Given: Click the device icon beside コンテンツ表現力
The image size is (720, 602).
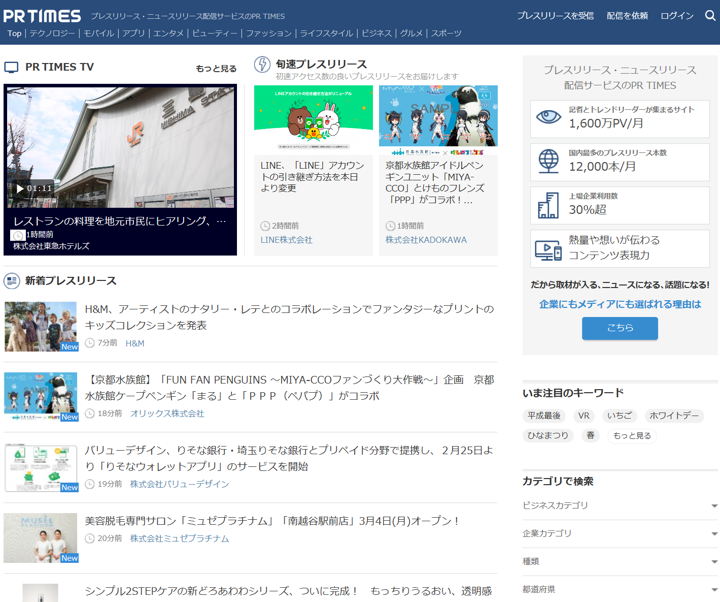Looking at the screenshot, I should tap(548, 250).
